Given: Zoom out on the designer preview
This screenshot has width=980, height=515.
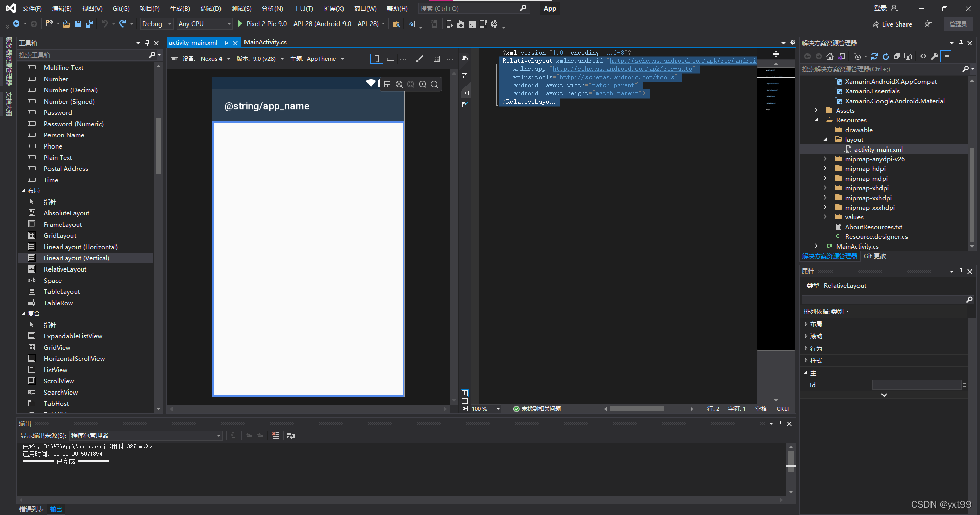Looking at the screenshot, I should (x=434, y=84).
